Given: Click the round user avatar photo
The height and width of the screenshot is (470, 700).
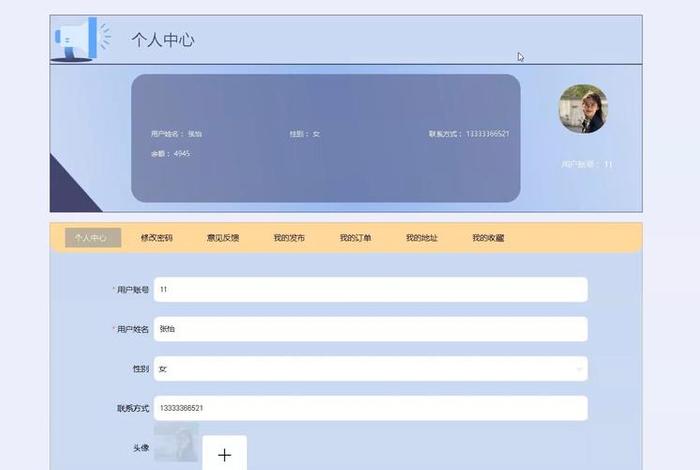Looking at the screenshot, I should point(583,109).
